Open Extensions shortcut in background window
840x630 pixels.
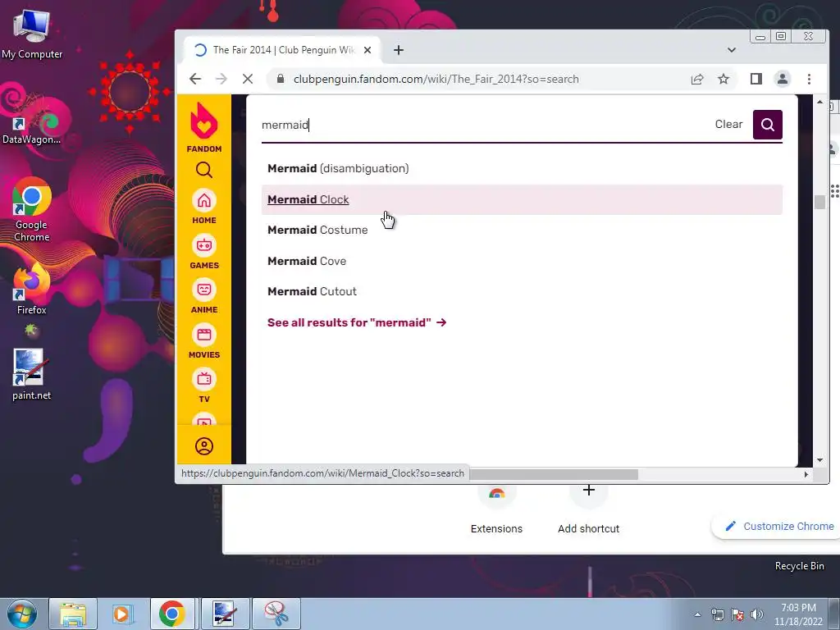click(x=496, y=509)
